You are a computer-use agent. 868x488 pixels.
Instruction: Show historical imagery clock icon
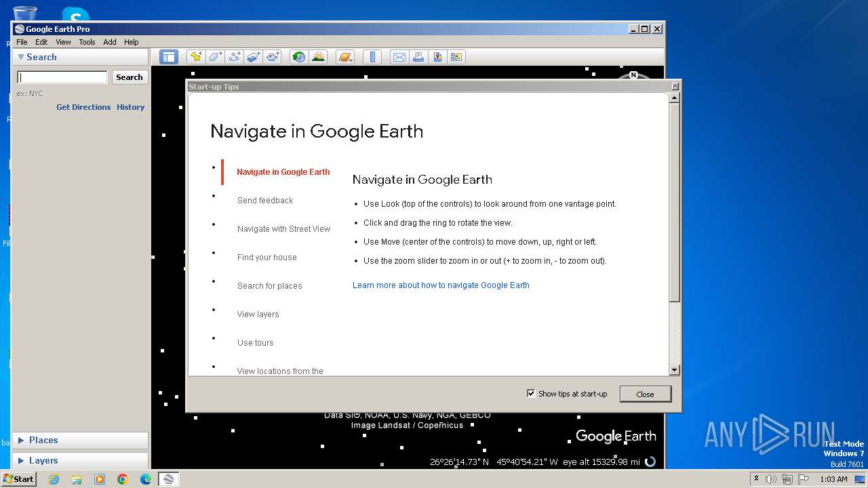(298, 57)
